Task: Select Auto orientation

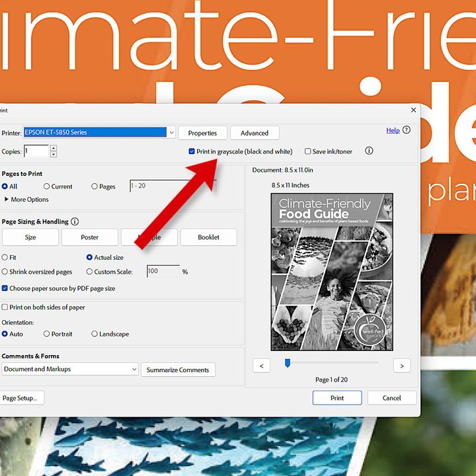Action: [x=5, y=334]
